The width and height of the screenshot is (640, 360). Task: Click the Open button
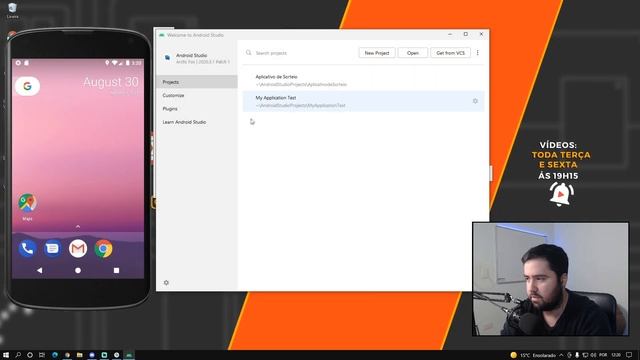(413, 53)
